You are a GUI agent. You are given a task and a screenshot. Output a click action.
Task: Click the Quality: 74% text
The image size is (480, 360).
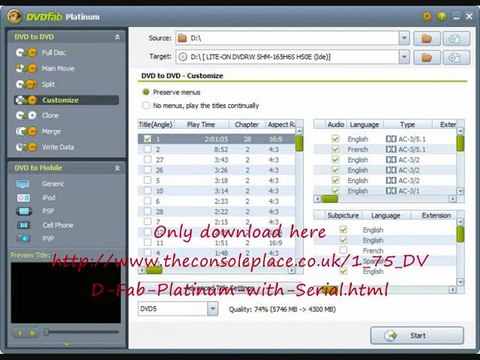282,309
